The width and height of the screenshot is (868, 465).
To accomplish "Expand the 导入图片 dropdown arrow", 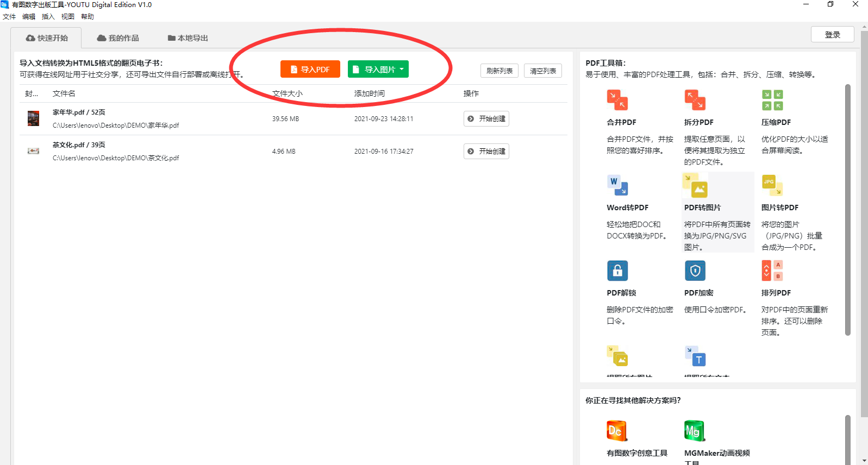I will [402, 69].
